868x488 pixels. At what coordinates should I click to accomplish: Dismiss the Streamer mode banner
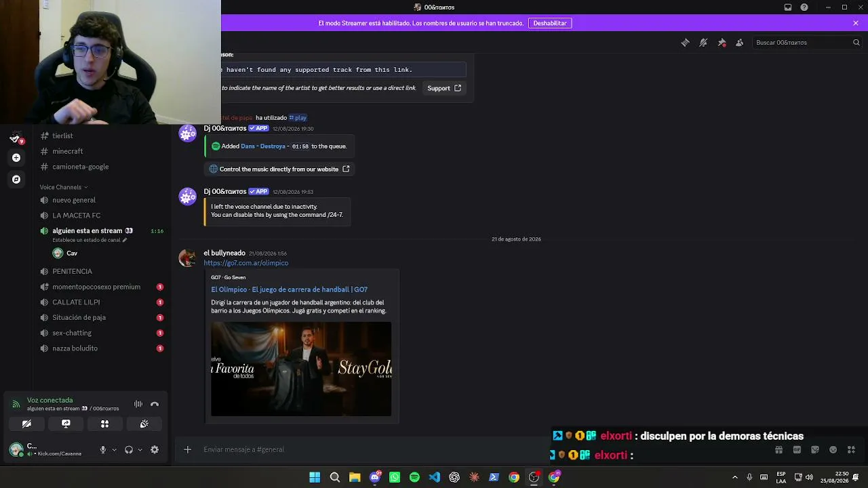click(x=856, y=23)
